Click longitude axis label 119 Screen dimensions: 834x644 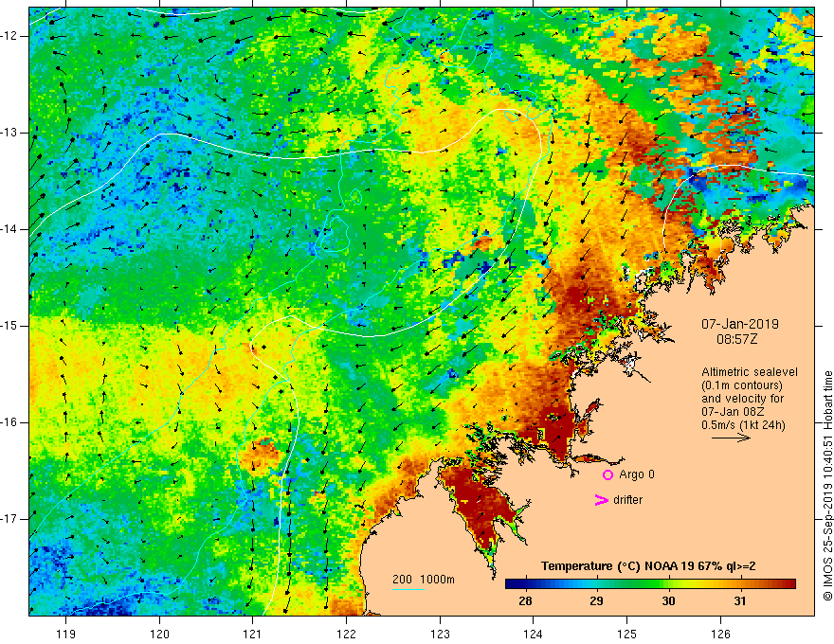(x=66, y=634)
